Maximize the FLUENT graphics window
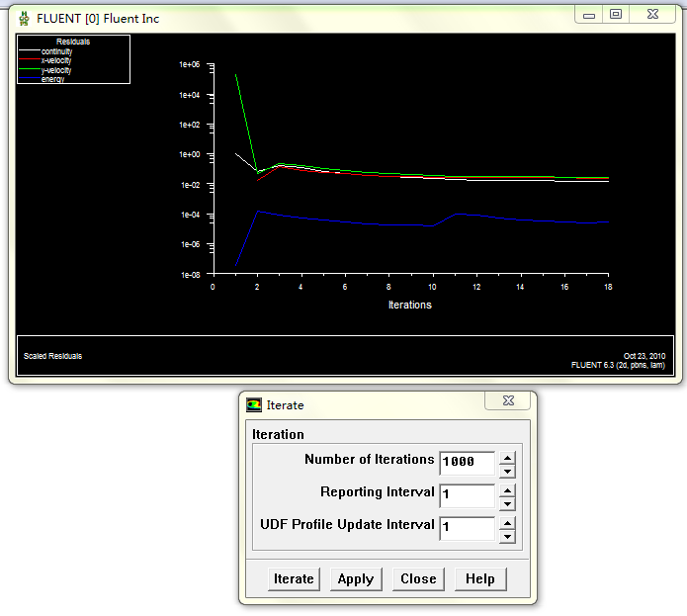This screenshot has height=616, width=687. (x=616, y=15)
